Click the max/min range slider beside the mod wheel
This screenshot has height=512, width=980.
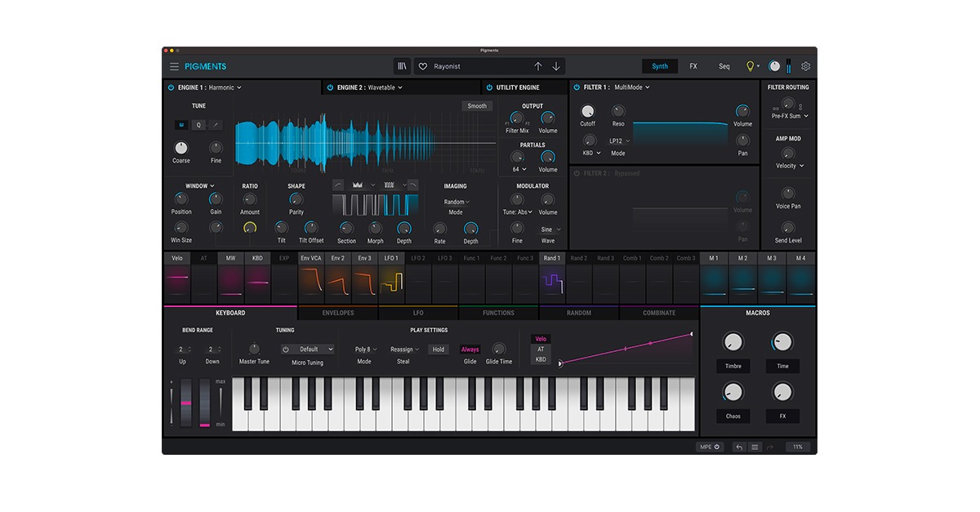220,403
